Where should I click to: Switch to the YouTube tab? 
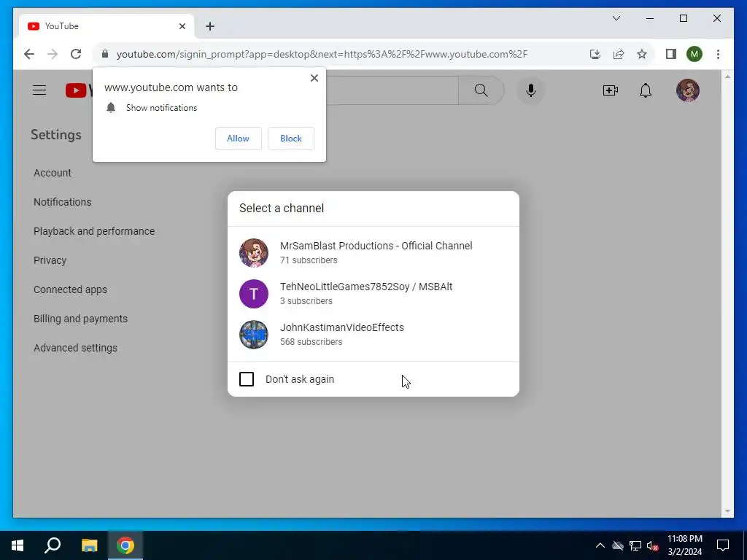(x=107, y=26)
